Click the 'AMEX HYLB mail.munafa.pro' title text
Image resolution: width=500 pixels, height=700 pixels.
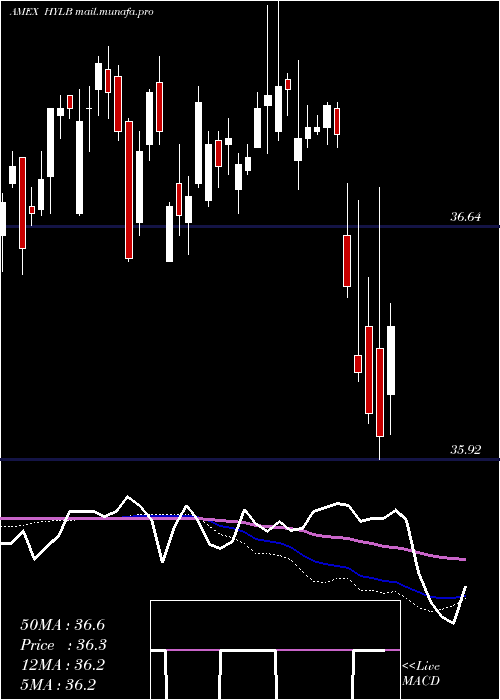[x=81, y=12]
